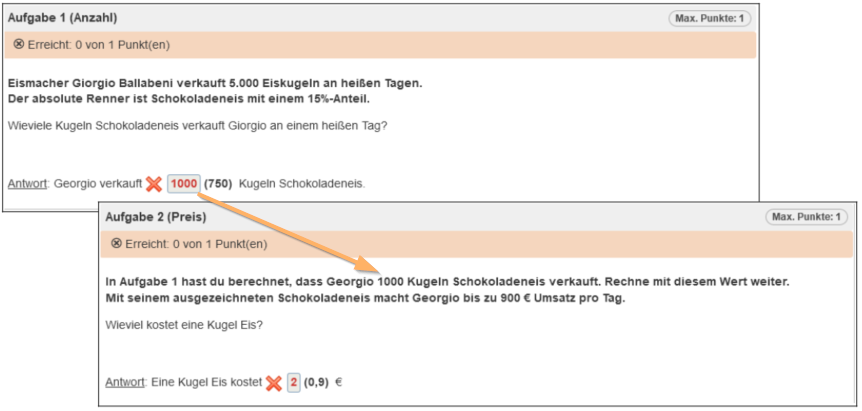Click the red X icon in Aufgabe 2

tap(273, 383)
